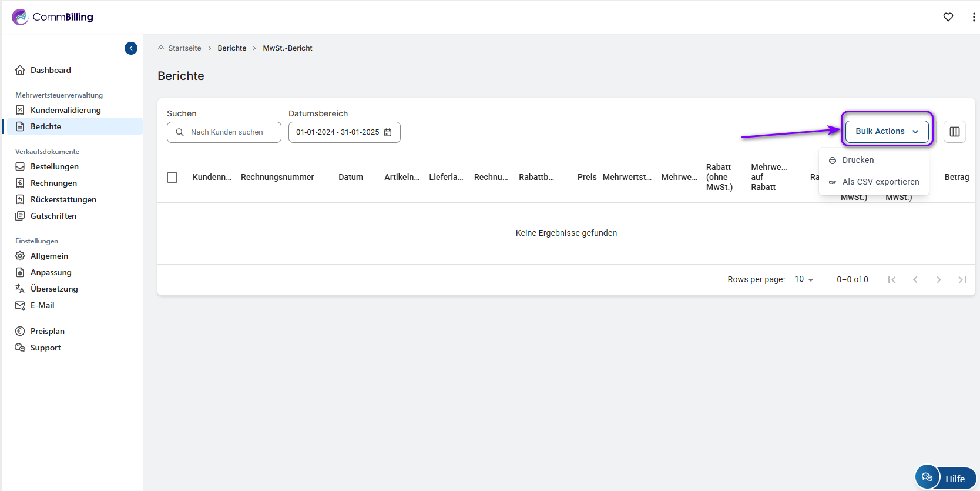Toggle the select-all rows checkbox
The height and width of the screenshot is (491, 980).
(x=172, y=178)
